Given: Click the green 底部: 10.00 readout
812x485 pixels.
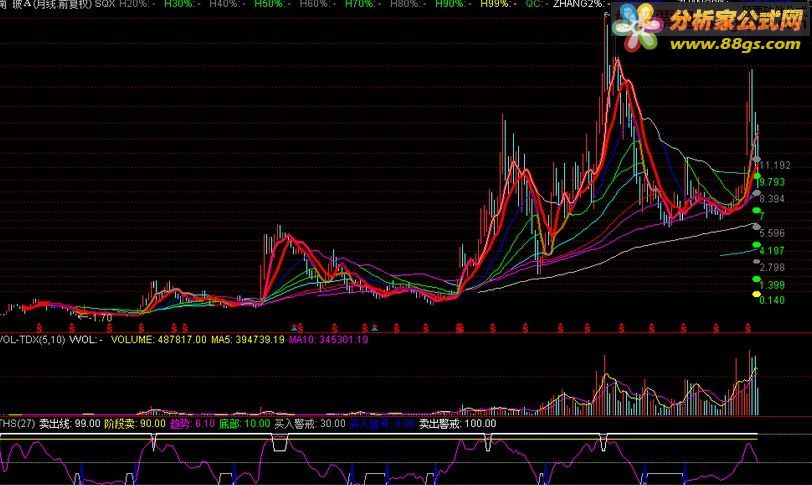Looking at the screenshot, I should pos(244,423).
